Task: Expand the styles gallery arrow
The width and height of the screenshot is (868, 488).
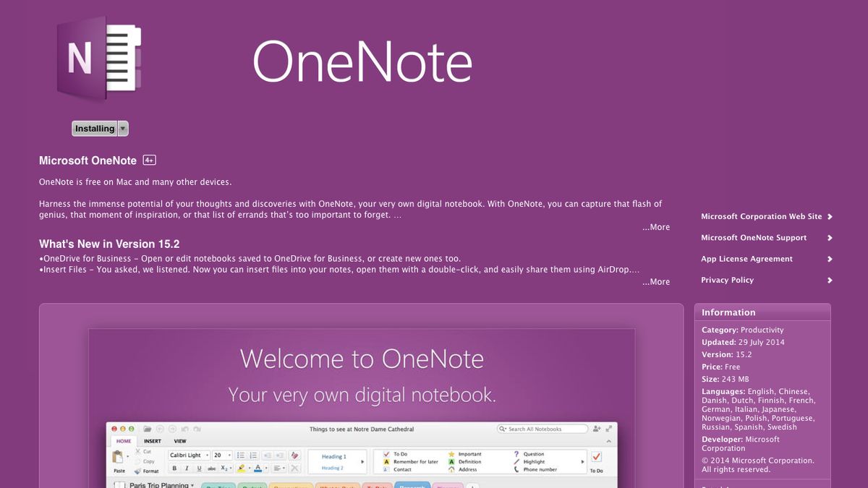Action: coord(362,461)
